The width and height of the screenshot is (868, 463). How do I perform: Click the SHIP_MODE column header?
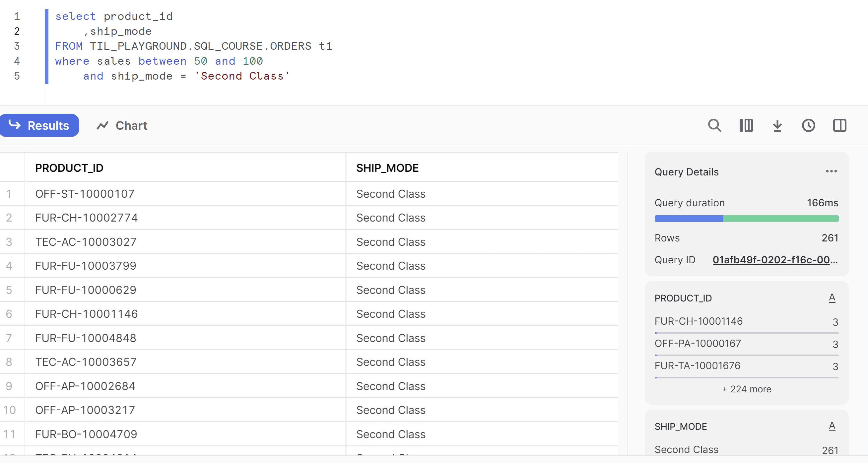click(x=387, y=168)
